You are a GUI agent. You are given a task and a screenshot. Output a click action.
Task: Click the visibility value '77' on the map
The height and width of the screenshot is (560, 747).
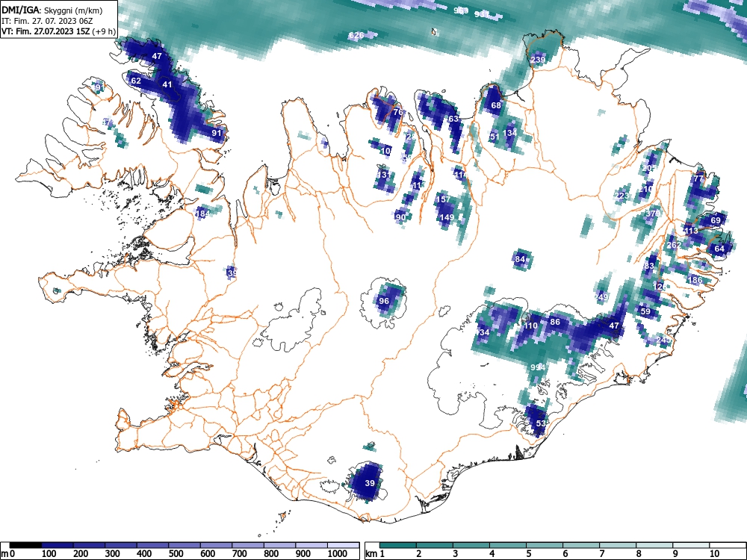(x=698, y=178)
